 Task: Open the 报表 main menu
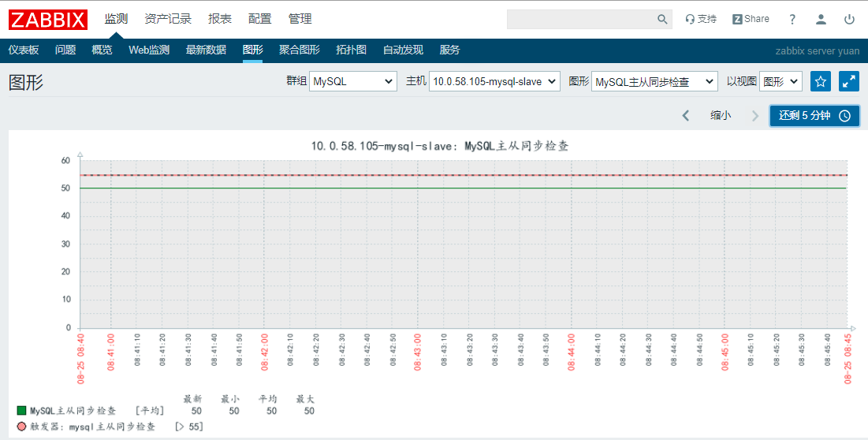tap(220, 20)
